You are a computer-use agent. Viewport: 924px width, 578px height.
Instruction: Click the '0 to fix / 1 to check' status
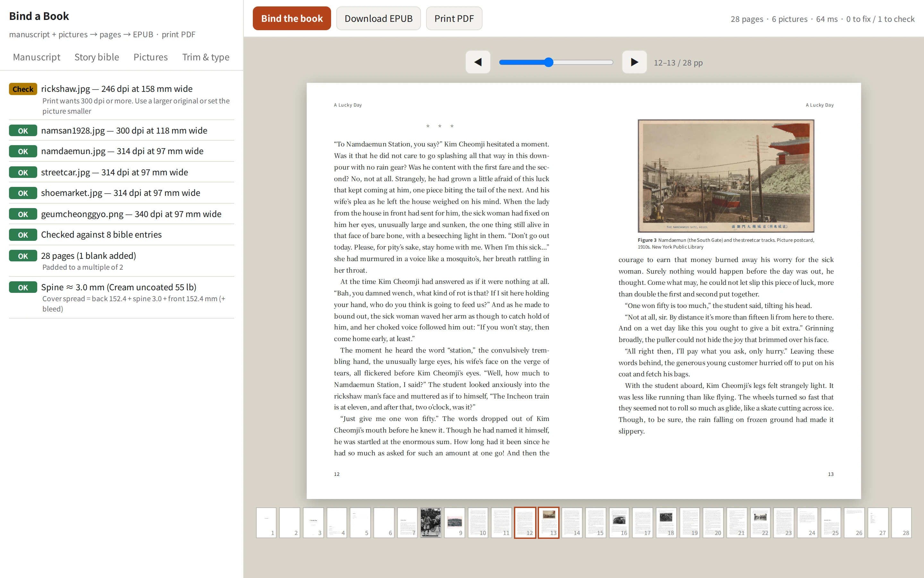tap(880, 19)
